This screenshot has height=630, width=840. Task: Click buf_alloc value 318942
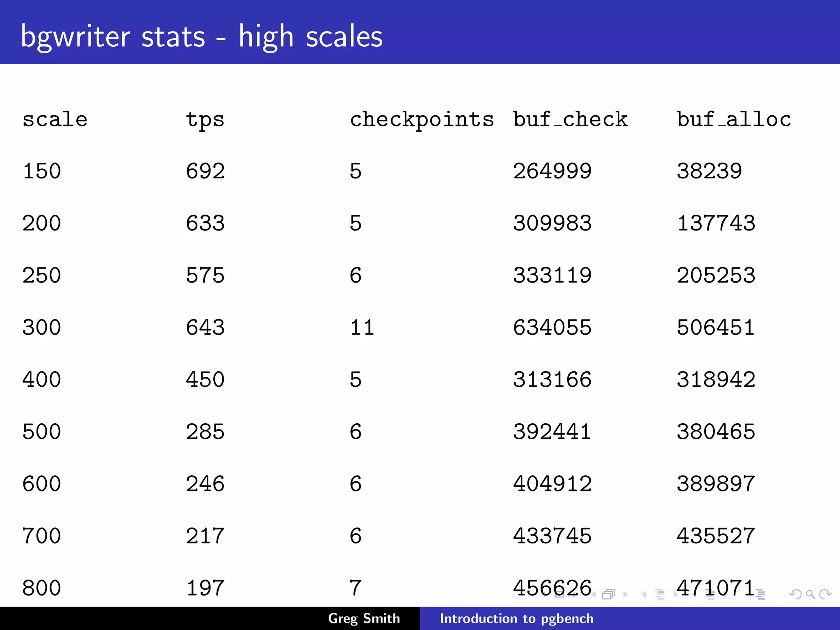[x=716, y=379]
